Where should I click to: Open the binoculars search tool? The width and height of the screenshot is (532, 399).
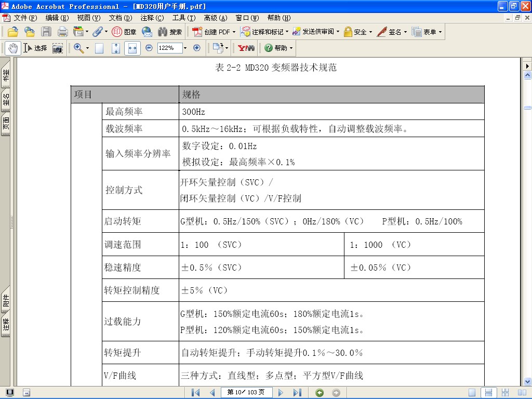(x=170, y=32)
